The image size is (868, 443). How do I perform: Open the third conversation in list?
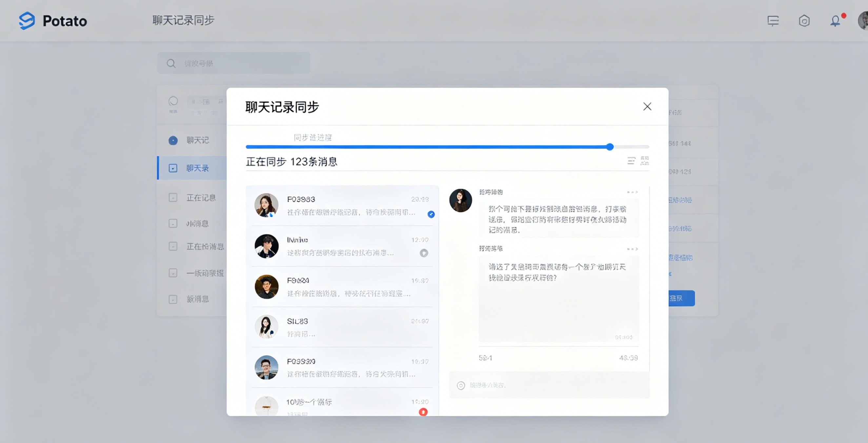pos(342,286)
